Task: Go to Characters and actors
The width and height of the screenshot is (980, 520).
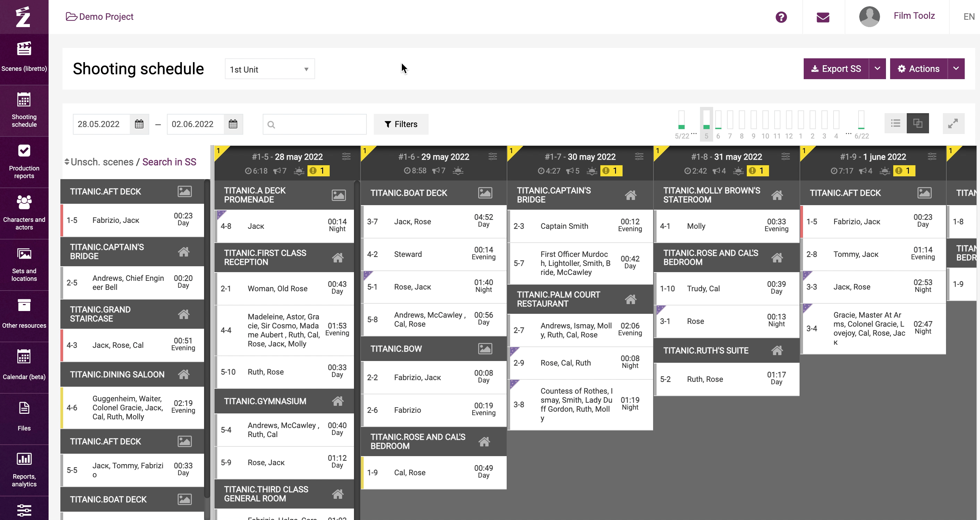Action: click(x=24, y=213)
